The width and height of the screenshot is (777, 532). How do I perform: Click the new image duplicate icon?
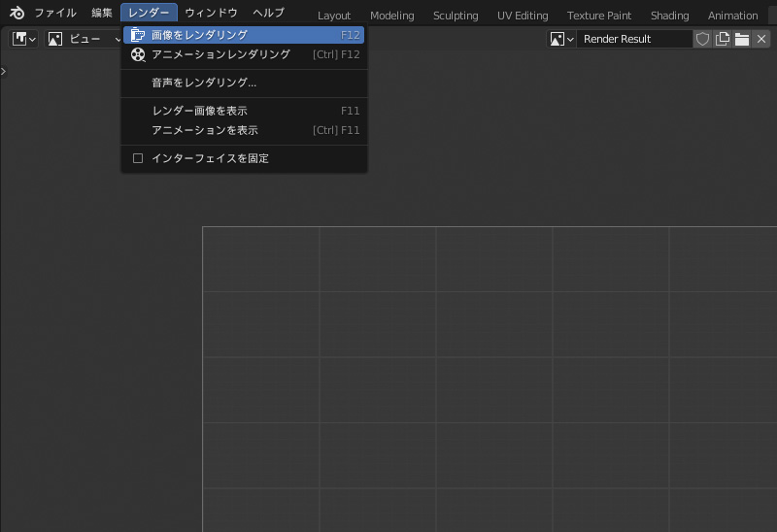point(722,39)
